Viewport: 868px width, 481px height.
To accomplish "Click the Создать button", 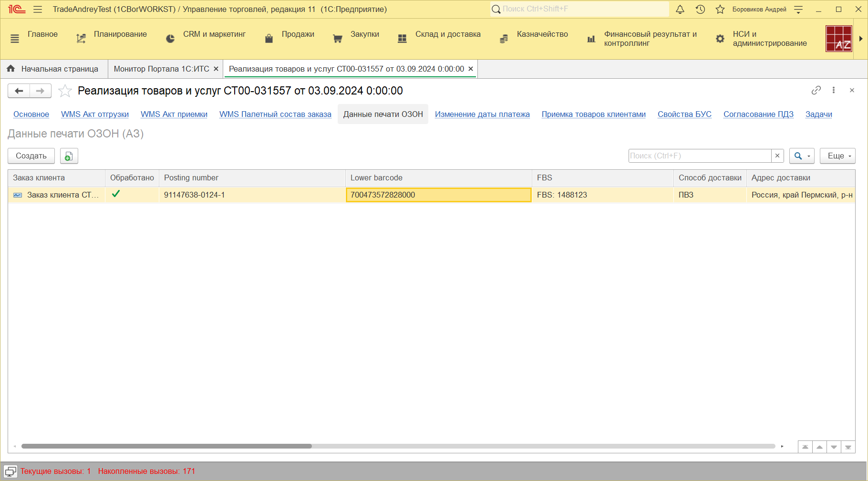I will click(x=31, y=156).
